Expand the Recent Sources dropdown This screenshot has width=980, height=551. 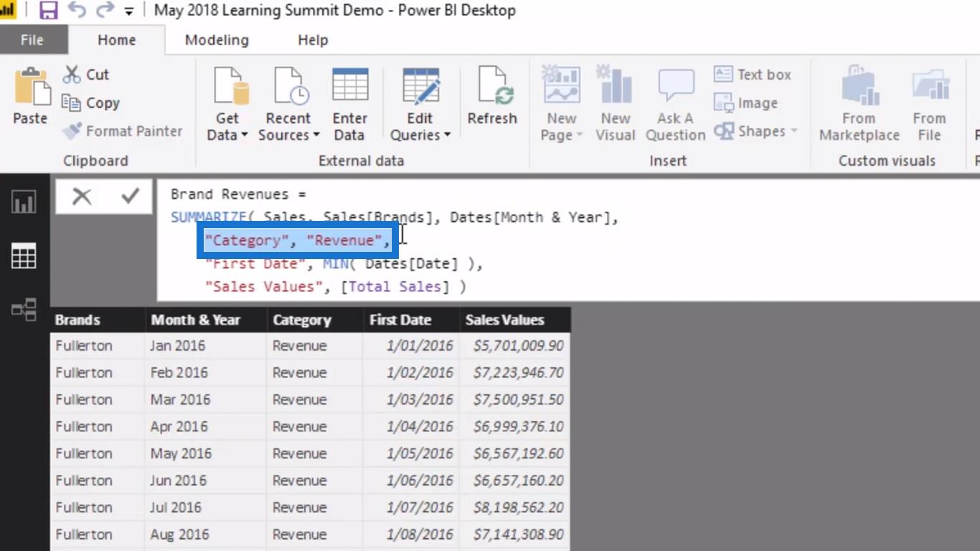pyautogui.click(x=316, y=135)
